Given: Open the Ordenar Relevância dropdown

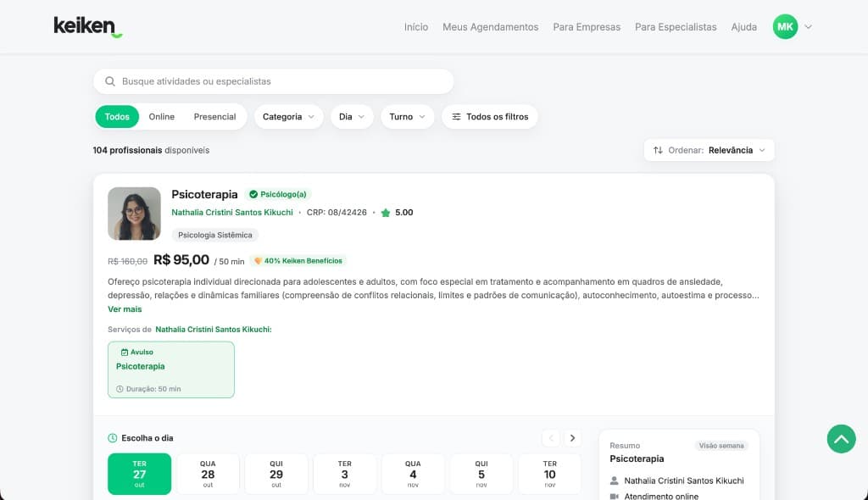Looking at the screenshot, I should coord(709,150).
